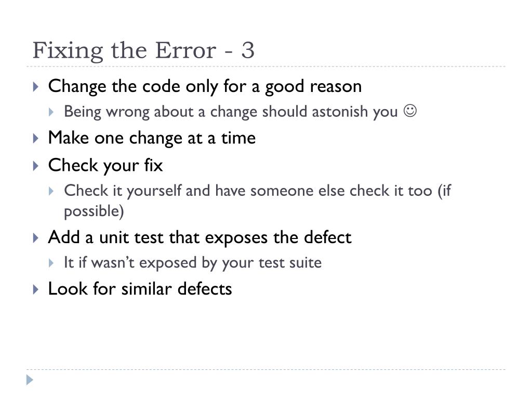
Task: Click the blue triangle in the slide footer
Action: [x=30, y=380]
